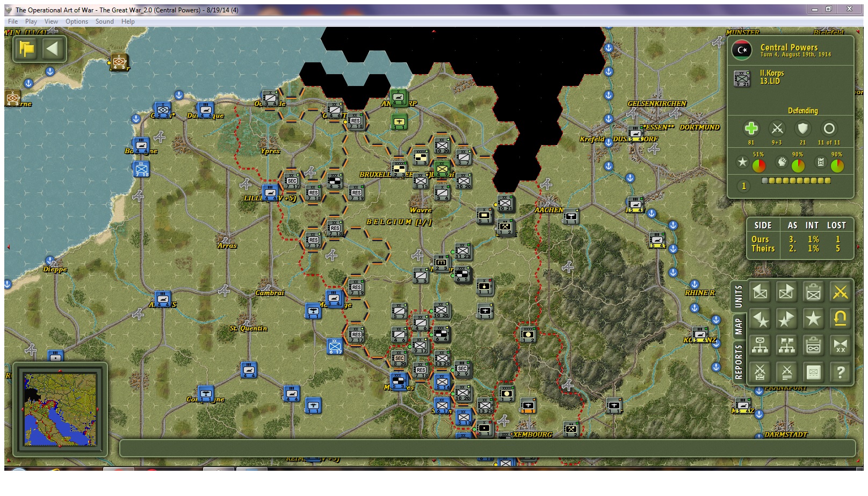Click the minimap overview thumbnail
The image size is (868, 496).
click(x=60, y=409)
